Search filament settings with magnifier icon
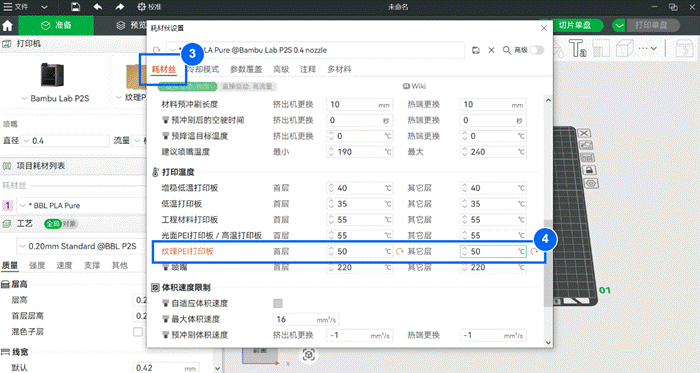 (507, 50)
